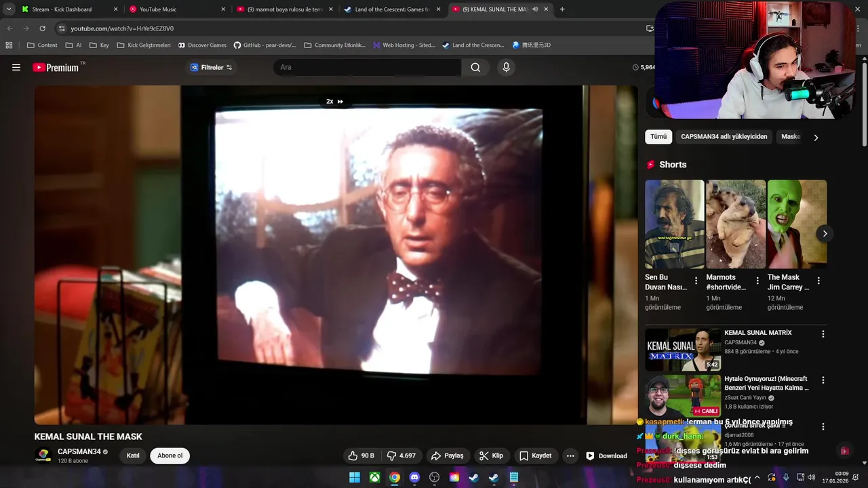Select the Tümü filter chip
The image size is (868, 488).
pyautogui.click(x=658, y=136)
